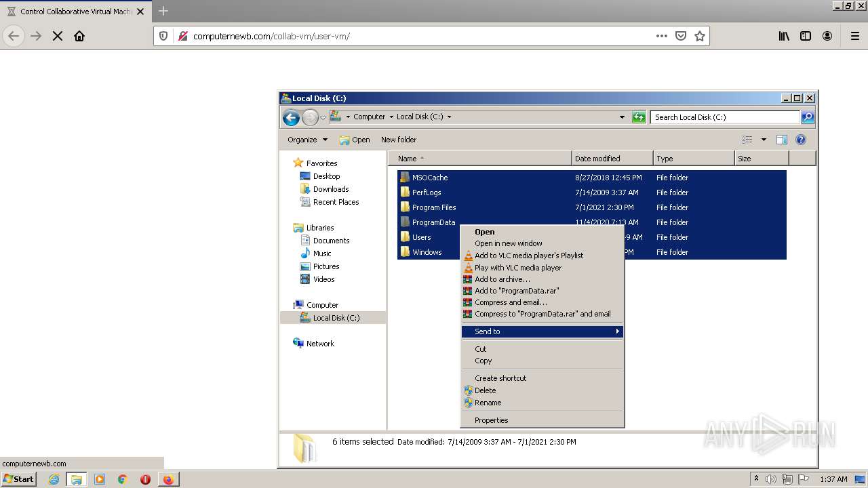
Task: Click the Explorer Forward arrow button
Action: [x=310, y=117]
